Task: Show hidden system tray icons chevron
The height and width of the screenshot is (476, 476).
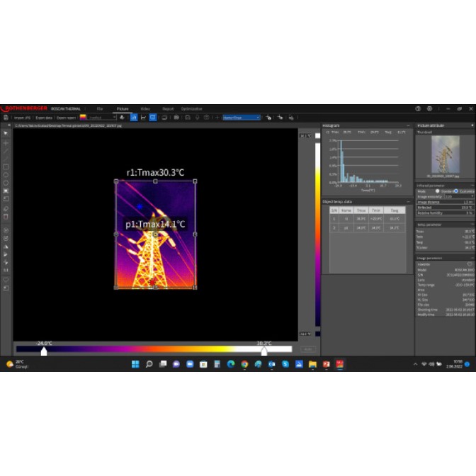Action: point(415,364)
